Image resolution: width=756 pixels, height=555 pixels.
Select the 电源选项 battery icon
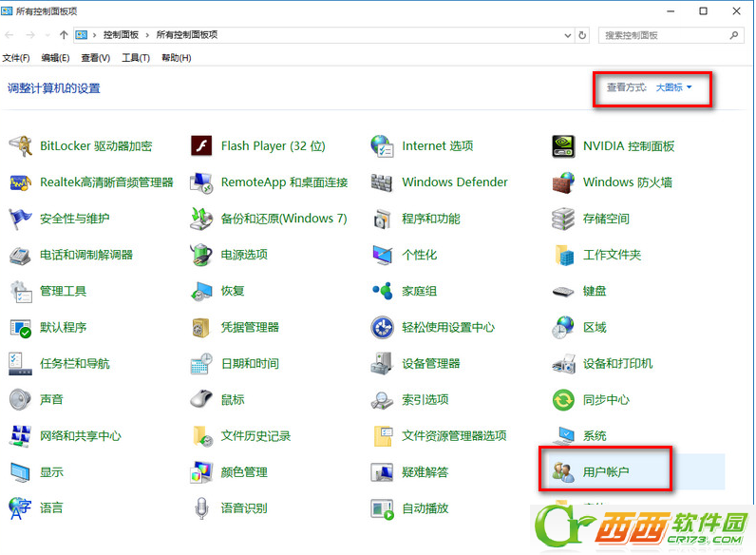point(201,255)
